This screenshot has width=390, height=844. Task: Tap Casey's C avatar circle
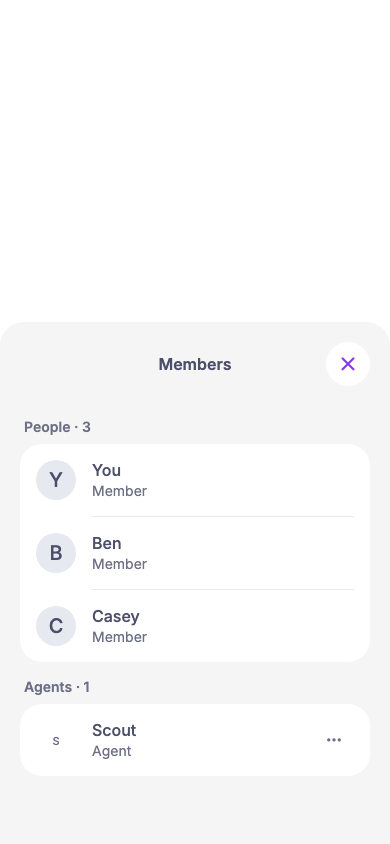pyautogui.click(x=56, y=626)
